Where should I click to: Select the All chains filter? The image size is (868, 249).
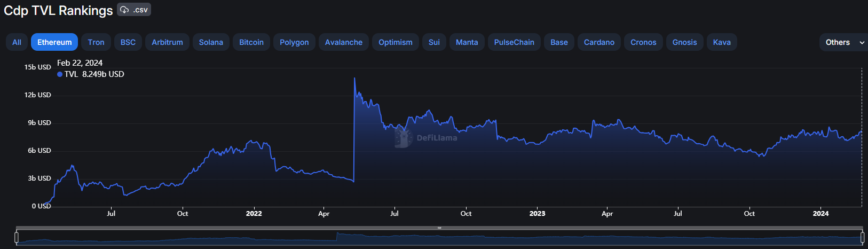point(17,42)
